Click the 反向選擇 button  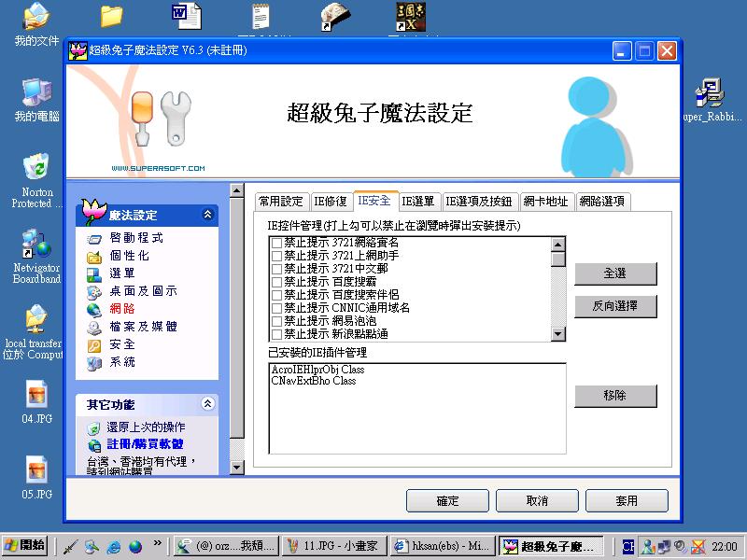[x=615, y=306]
